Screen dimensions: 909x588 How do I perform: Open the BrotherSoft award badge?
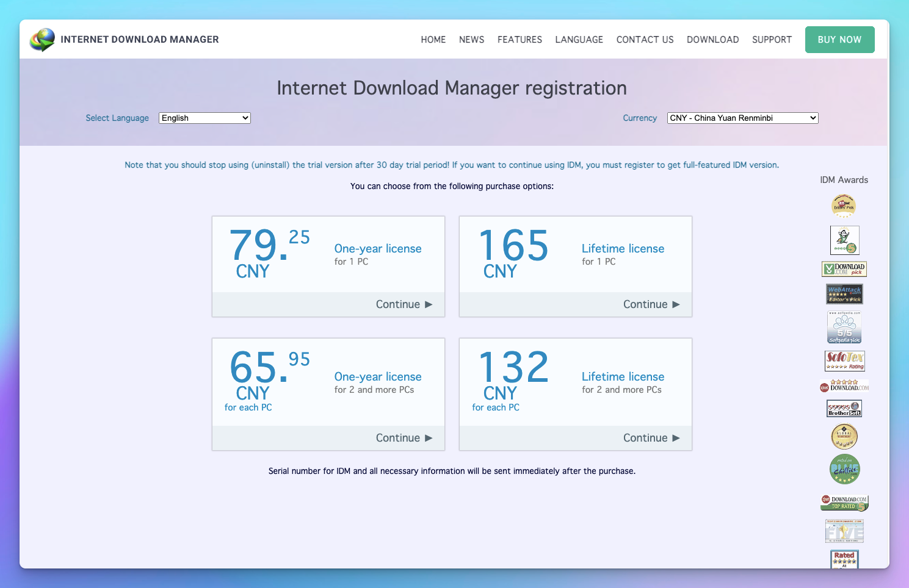tap(844, 409)
